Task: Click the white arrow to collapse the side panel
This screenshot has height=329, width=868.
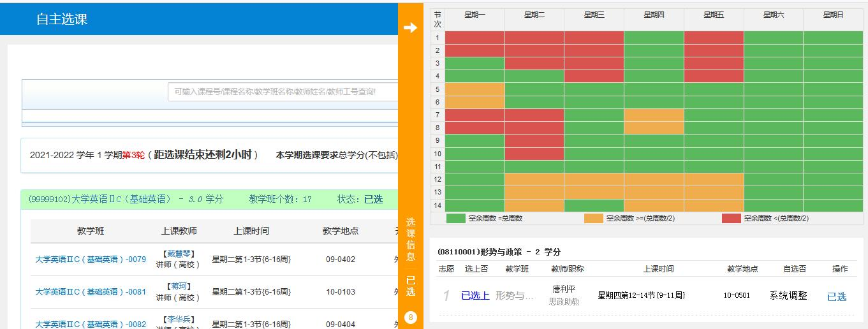Action: [410, 27]
